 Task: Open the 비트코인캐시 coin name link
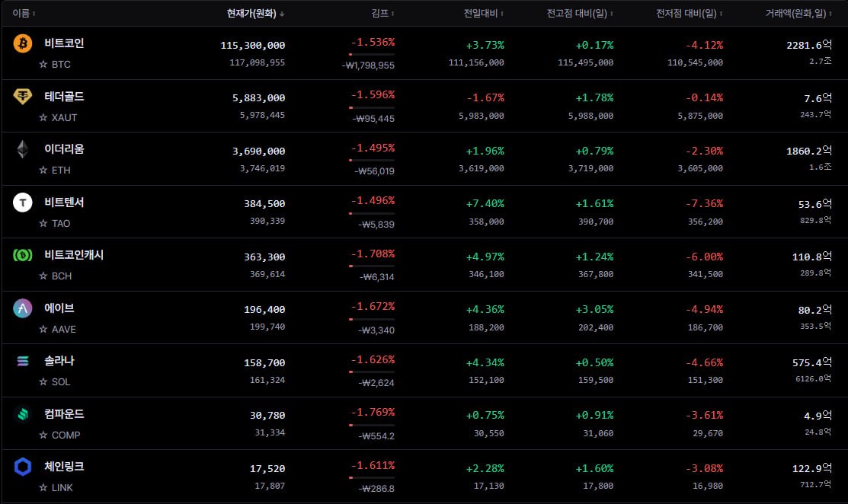74,255
